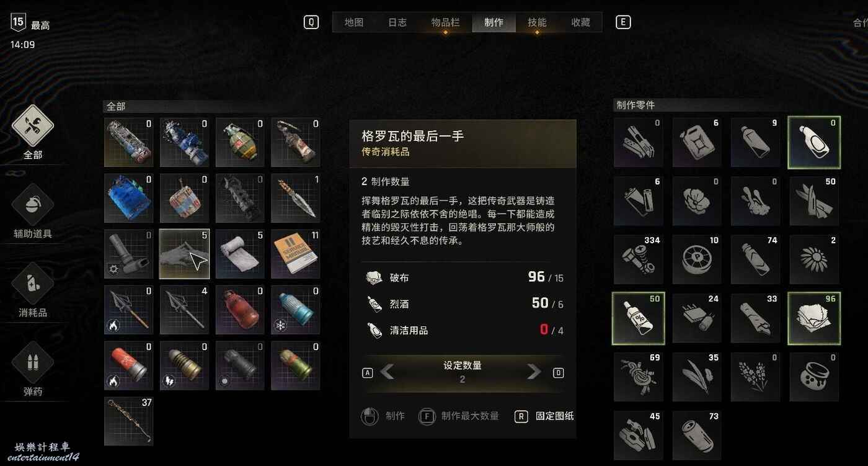
Task: Select the 烈酒 alcohol part showing 50
Action: pos(639,318)
